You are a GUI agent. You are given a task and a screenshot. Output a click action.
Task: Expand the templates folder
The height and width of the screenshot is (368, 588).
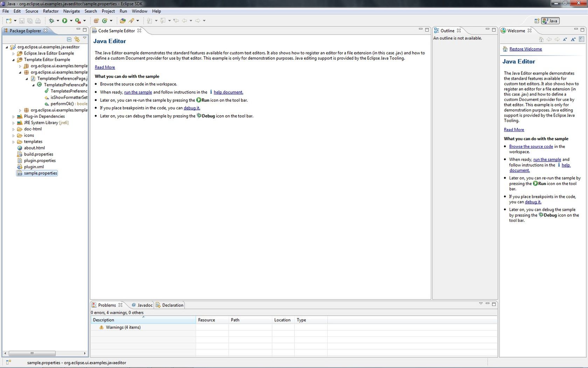[x=13, y=142]
